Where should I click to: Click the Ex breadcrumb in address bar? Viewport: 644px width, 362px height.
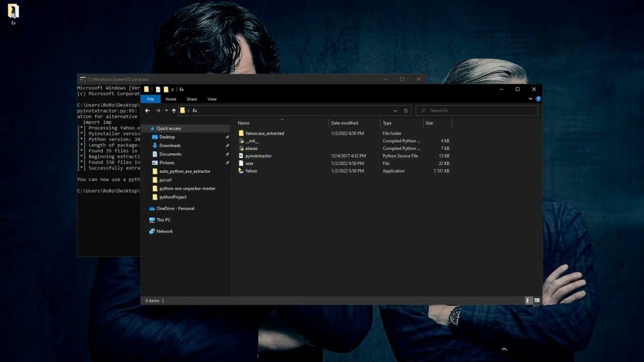pyautogui.click(x=195, y=111)
